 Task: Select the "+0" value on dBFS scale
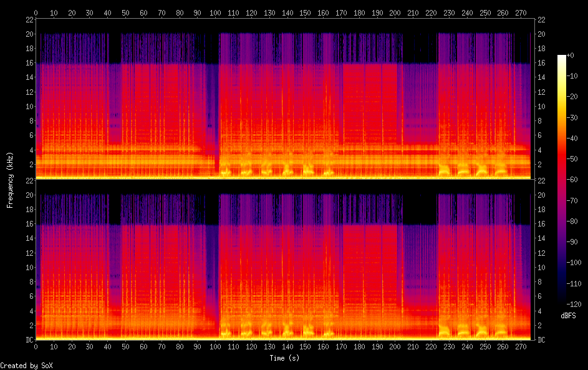pyautogui.click(x=571, y=55)
